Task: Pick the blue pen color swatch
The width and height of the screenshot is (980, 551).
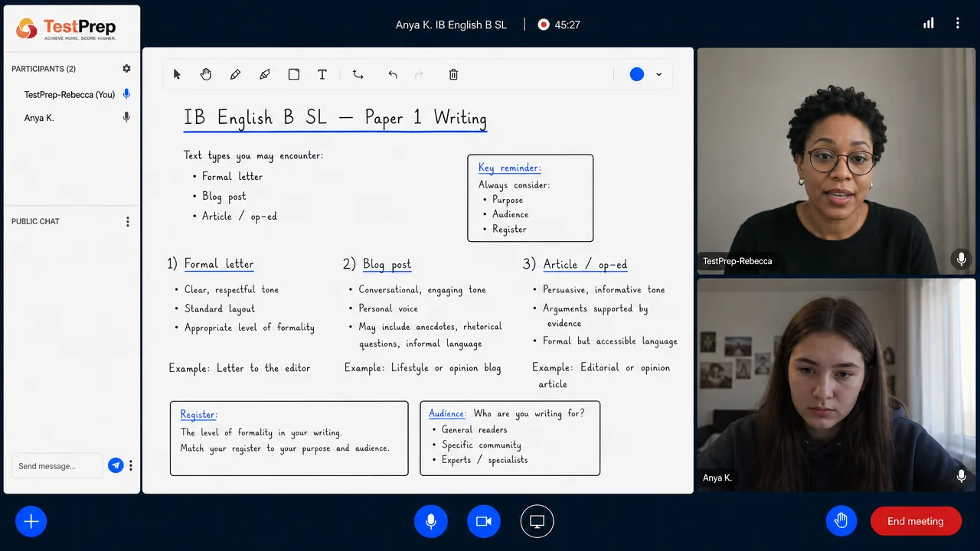Action: click(x=637, y=74)
